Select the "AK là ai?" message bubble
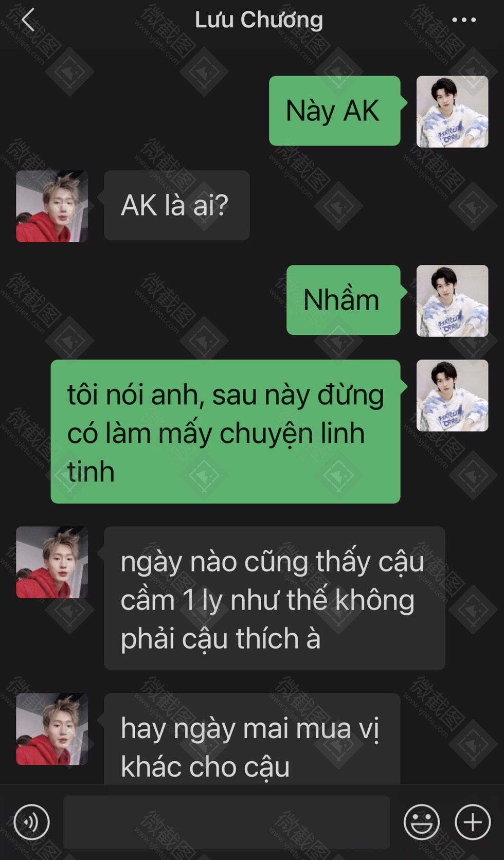Screen dimensions: 504x860 pyautogui.click(x=177, y=205)
